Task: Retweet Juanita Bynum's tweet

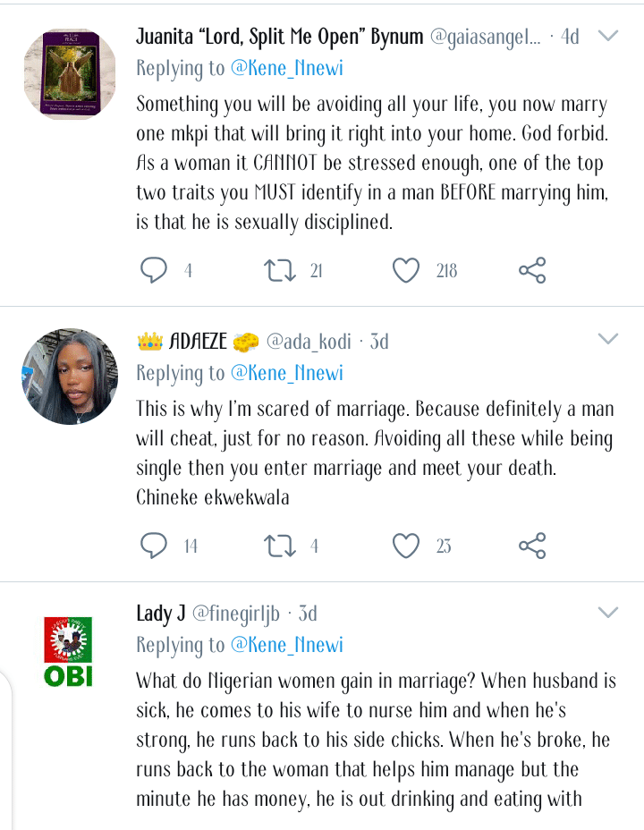Action: [x=281, y=270]
